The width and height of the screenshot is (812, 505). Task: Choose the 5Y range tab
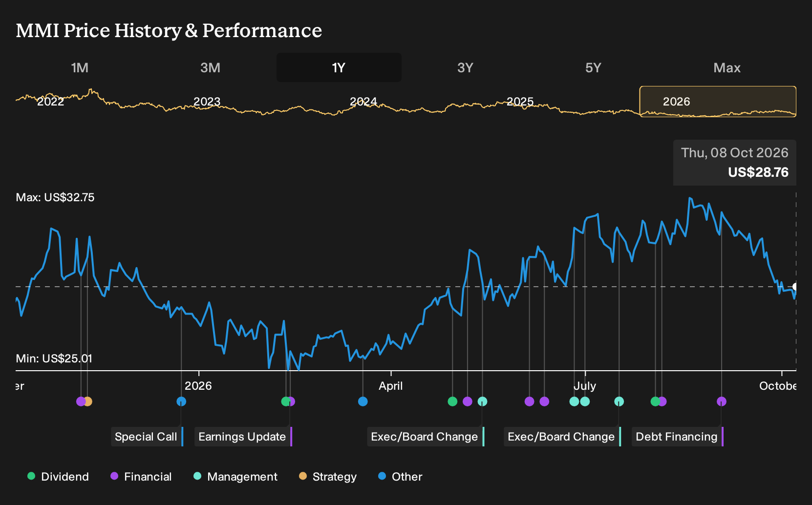593,67
